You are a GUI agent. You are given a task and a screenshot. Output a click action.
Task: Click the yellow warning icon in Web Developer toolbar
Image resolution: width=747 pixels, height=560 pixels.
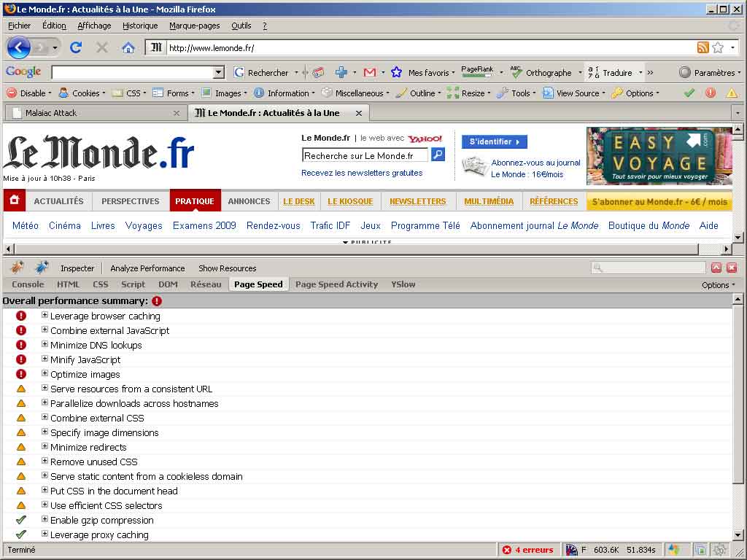tap(731, 93)
